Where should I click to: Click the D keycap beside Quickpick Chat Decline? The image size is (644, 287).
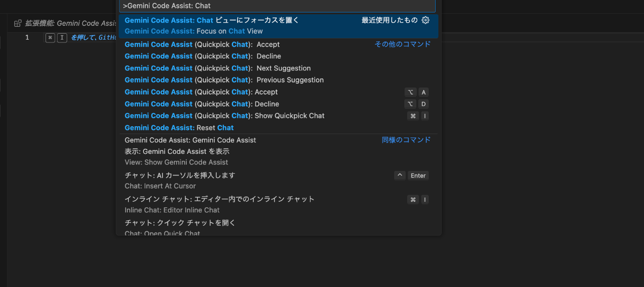tap(424, 104)
